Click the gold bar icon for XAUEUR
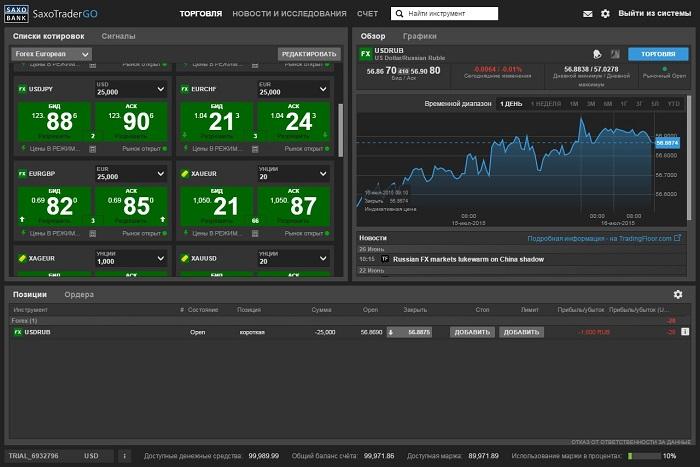Viewport: 700px width, 467px height. [x=184, y=173]
